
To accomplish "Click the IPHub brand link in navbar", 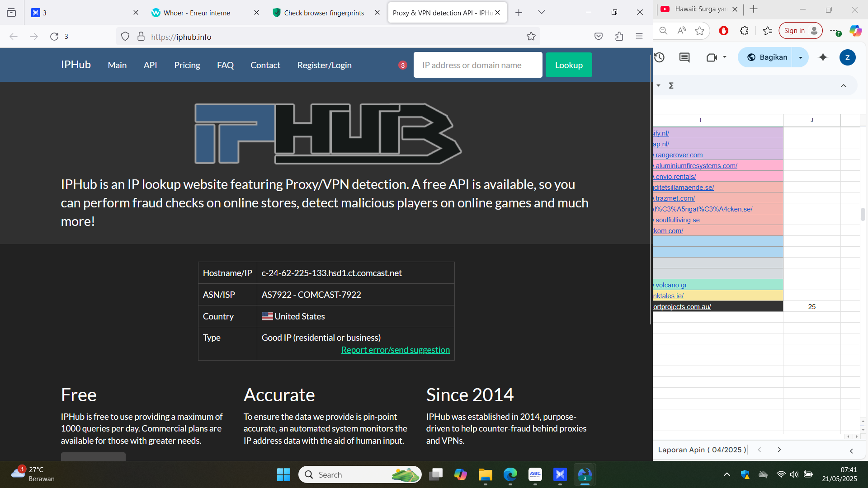I will pyautogui.click(x=76, y=65).
